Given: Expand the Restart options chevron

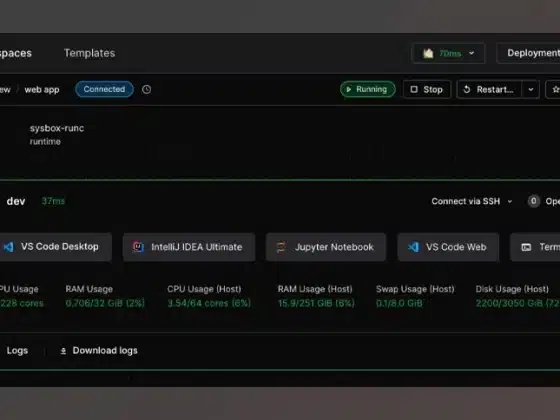Looking at the screenshot, I should (x=531, y=89).
